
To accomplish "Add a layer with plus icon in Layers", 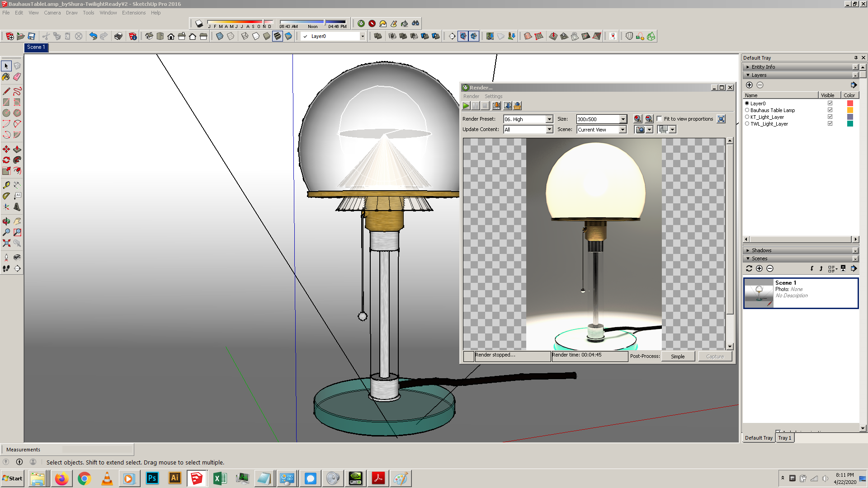I will click(749, 85).
